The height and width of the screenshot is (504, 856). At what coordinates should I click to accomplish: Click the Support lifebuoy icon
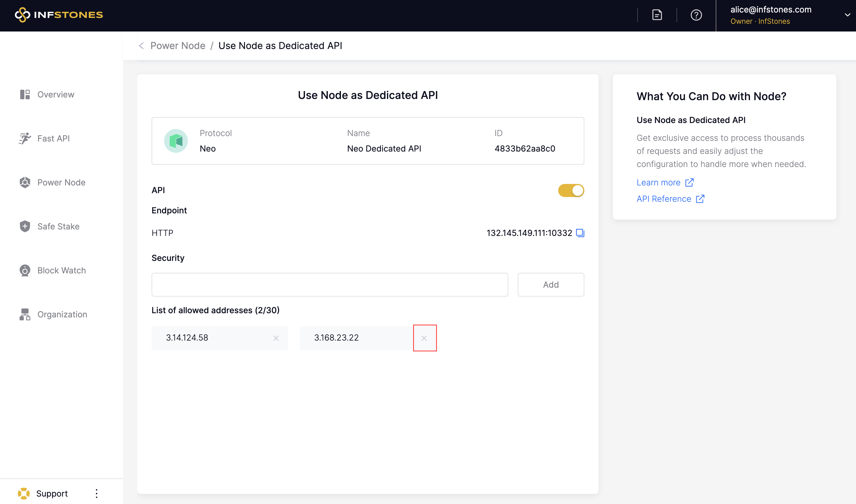pyautogui.click(x=23, y=493)
